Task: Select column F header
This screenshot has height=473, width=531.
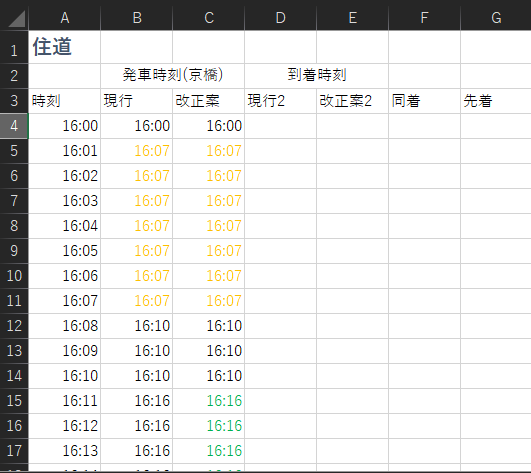Action: coord(424,18)
